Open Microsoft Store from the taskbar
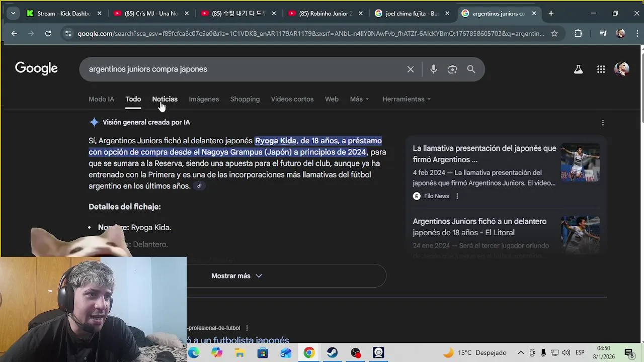644x362 pixels. point(263,353)
